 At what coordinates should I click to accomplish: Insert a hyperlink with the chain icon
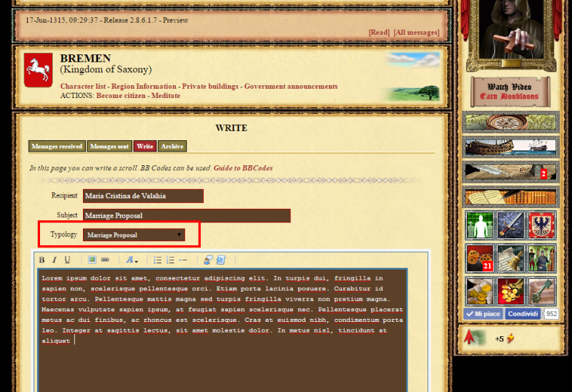click(x=105, y=260)
